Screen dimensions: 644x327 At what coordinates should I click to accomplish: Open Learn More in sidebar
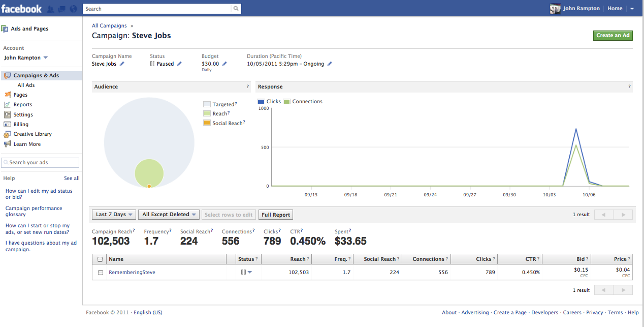point(27,144)
